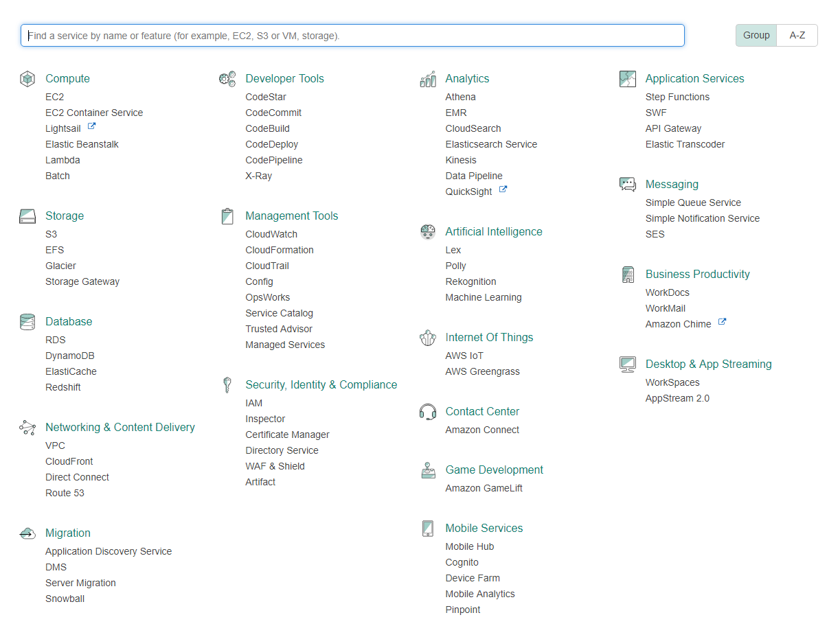Open the VPC service

pyautogui.click(x=56, y=446)
